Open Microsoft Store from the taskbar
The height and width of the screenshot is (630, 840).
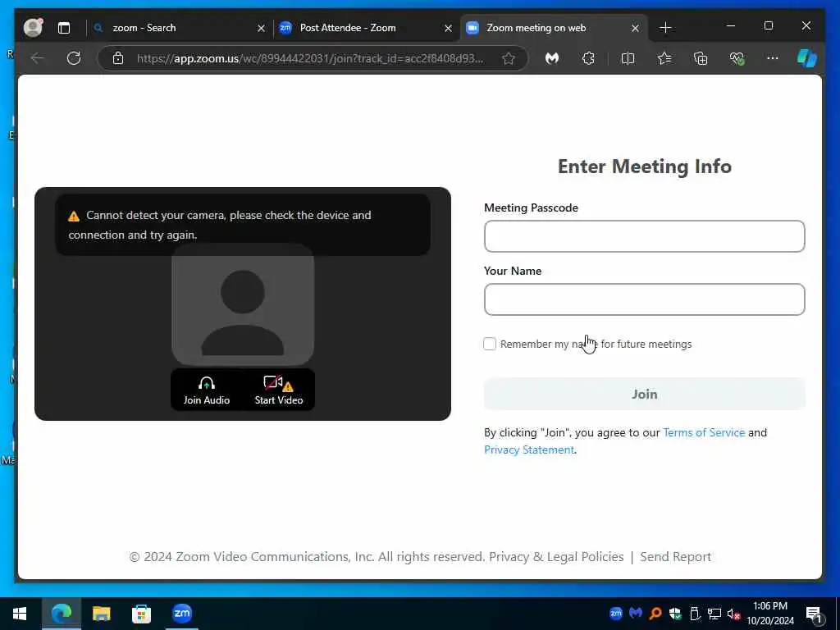[x=141, y=614]
